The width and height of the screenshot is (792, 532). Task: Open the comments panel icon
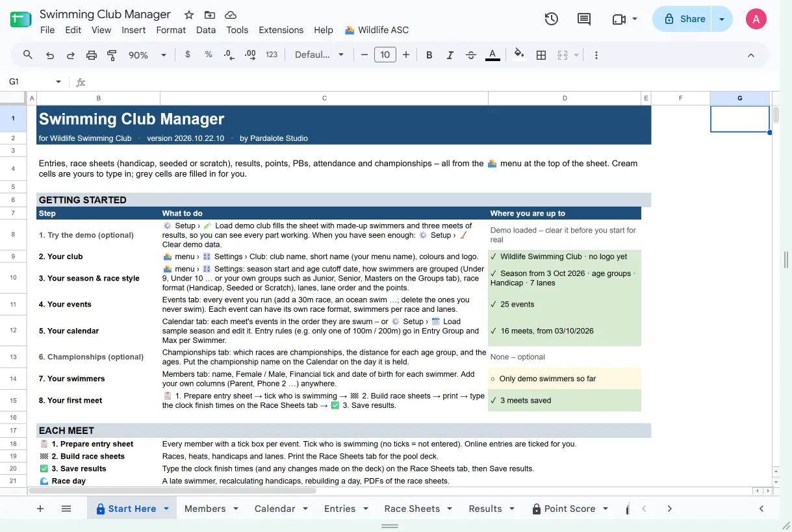pos(584,19)
